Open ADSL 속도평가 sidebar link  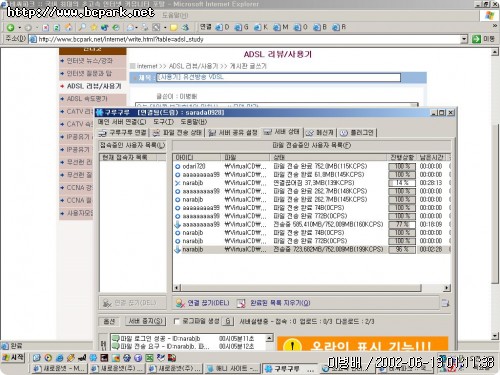tap(87, 99)
